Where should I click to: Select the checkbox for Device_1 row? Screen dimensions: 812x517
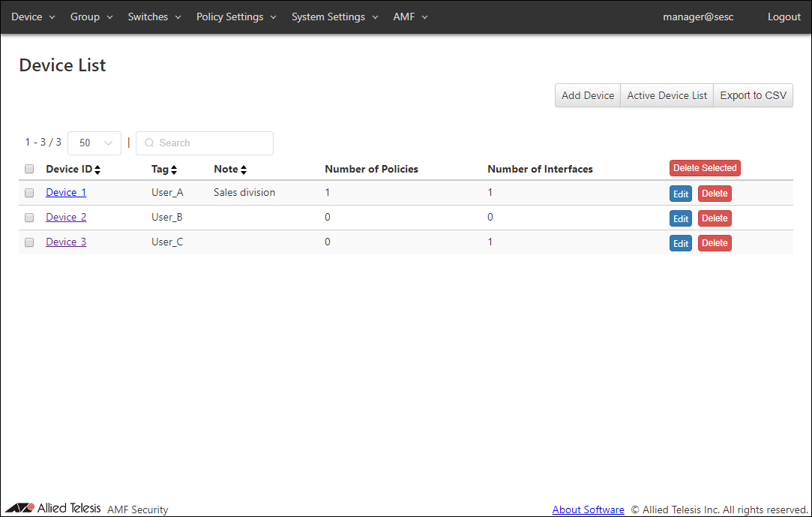29,193
